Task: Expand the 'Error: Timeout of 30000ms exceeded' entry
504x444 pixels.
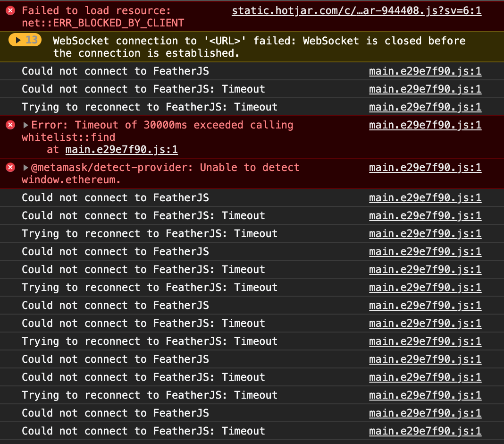Action: (25, 125)
